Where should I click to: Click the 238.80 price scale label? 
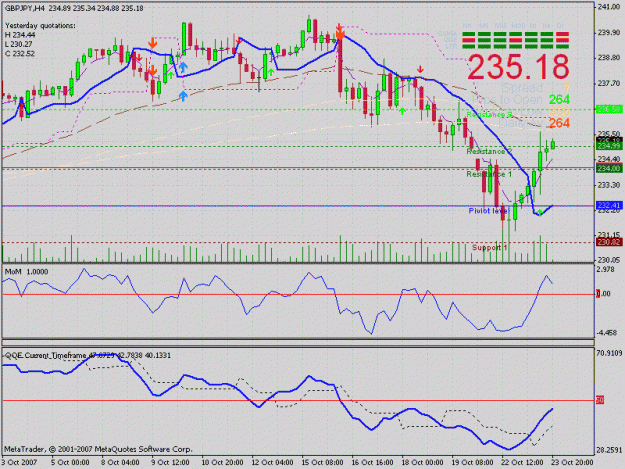coord(609,58)
